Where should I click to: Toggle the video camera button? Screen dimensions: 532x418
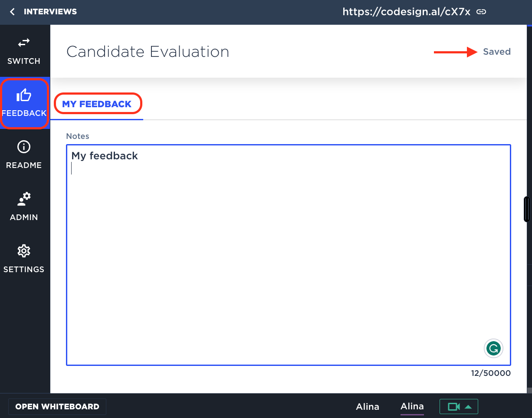coord(453,407)
